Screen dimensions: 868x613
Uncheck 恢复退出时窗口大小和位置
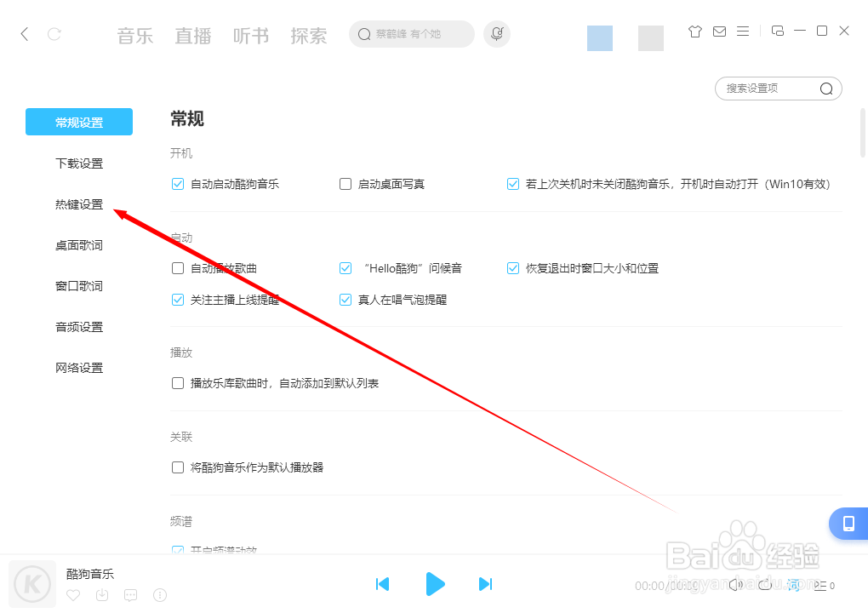click(x=513, y=268)
